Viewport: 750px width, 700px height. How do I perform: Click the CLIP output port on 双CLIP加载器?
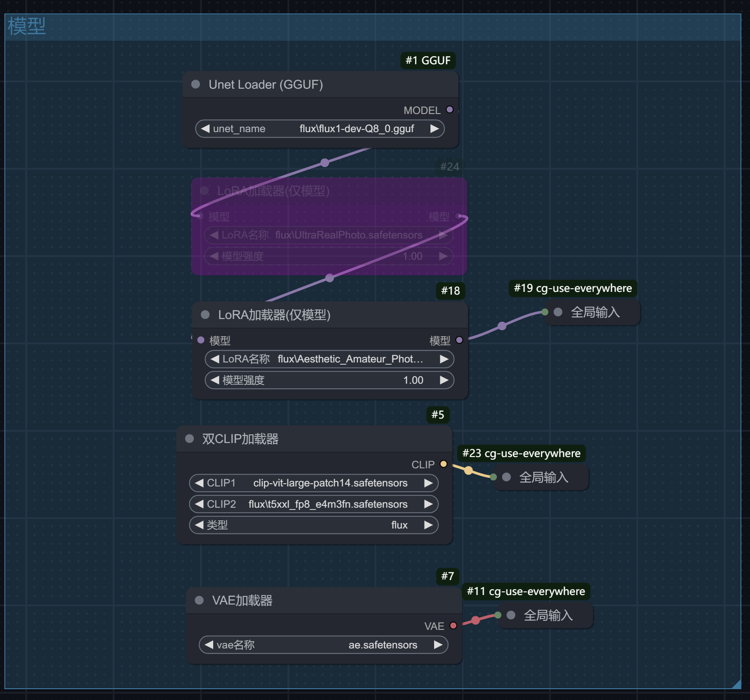coord(444,464)
